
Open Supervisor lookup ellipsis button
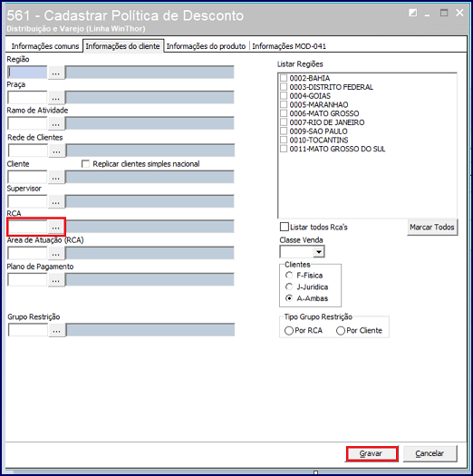pyautogui.click(x=56, y=201)
